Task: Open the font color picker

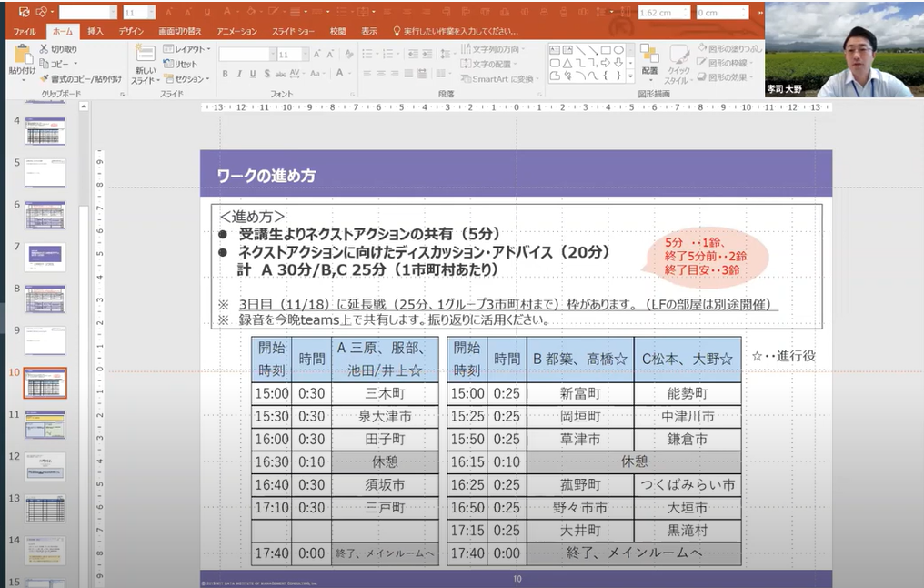Action: click(x=340, y=74)
